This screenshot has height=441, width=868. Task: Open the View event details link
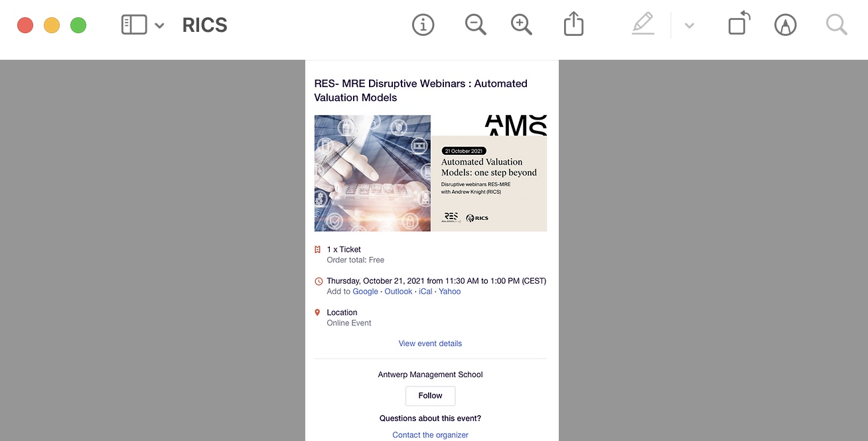430,343
